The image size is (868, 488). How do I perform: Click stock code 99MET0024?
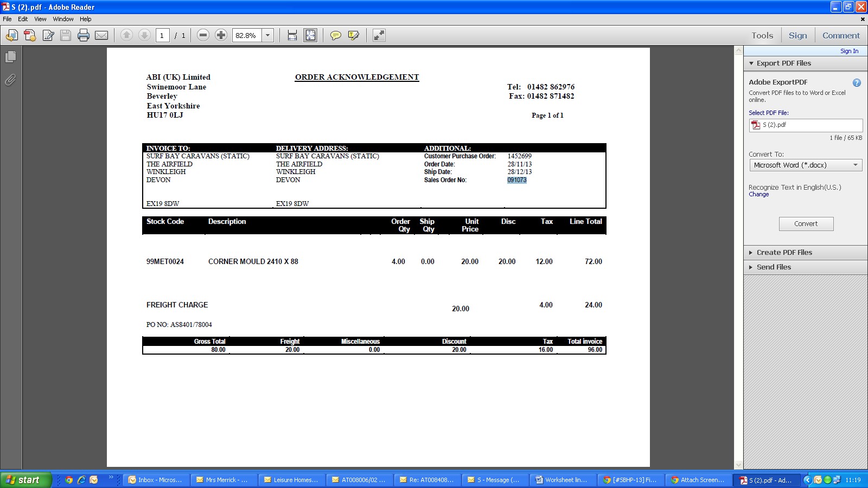[165, 261]
